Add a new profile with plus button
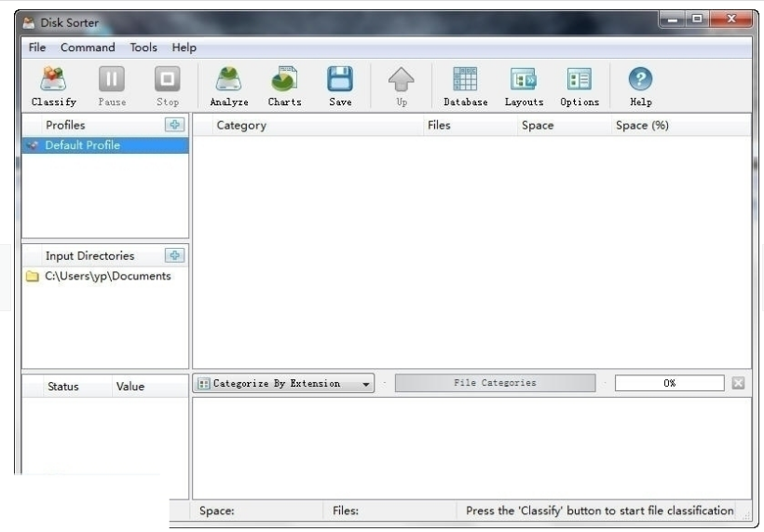 [x=174, y=125]
